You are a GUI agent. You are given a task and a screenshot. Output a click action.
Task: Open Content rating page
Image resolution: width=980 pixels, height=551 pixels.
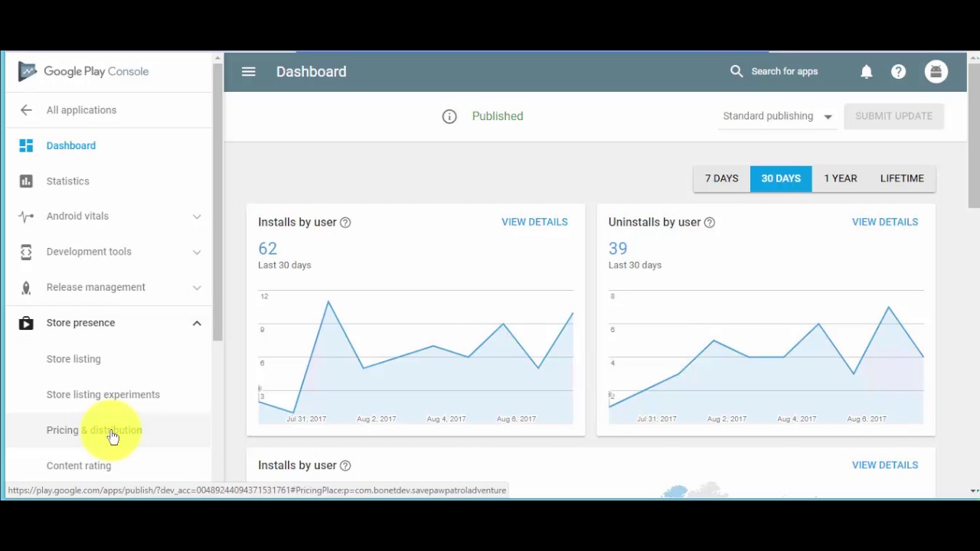[79, 465]
